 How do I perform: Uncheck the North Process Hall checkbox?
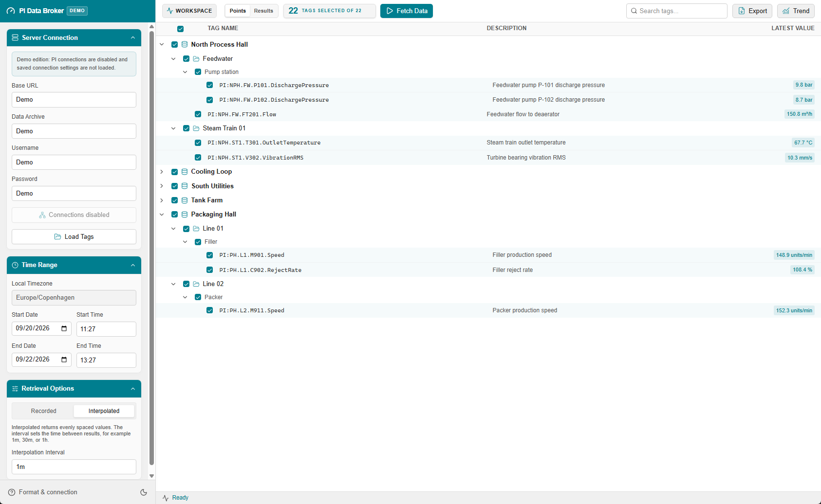[174, 44]
